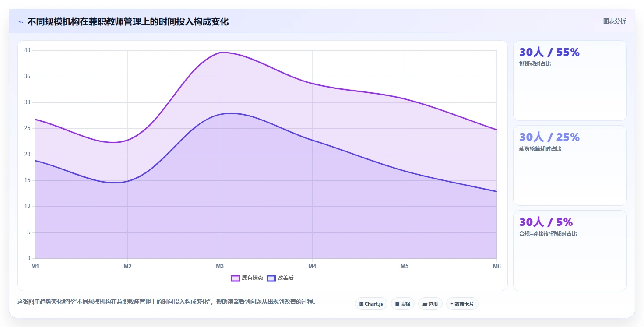Click the M3 label on the x-axis
The image size is (644, 327).
pos(220,266)
